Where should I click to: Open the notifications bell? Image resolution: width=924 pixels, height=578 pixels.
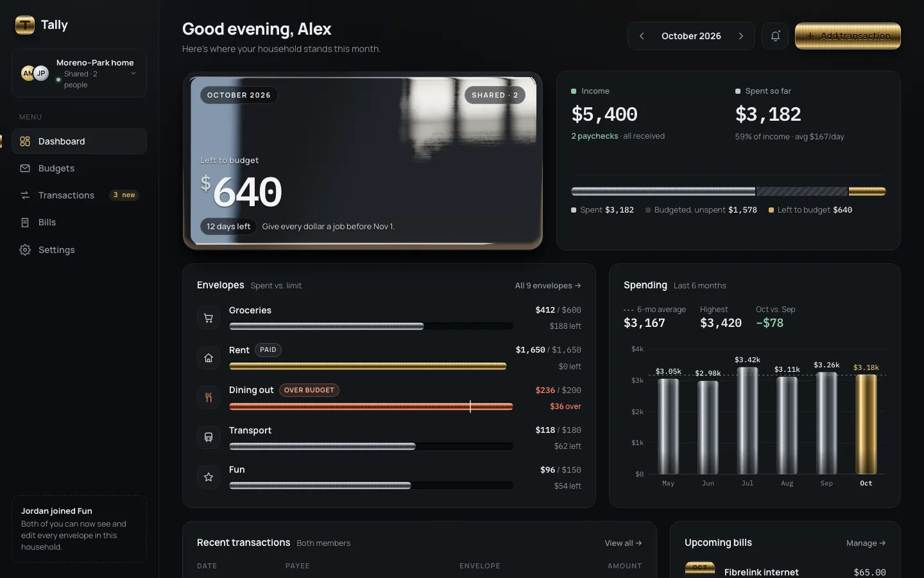(x=775, y=36)
